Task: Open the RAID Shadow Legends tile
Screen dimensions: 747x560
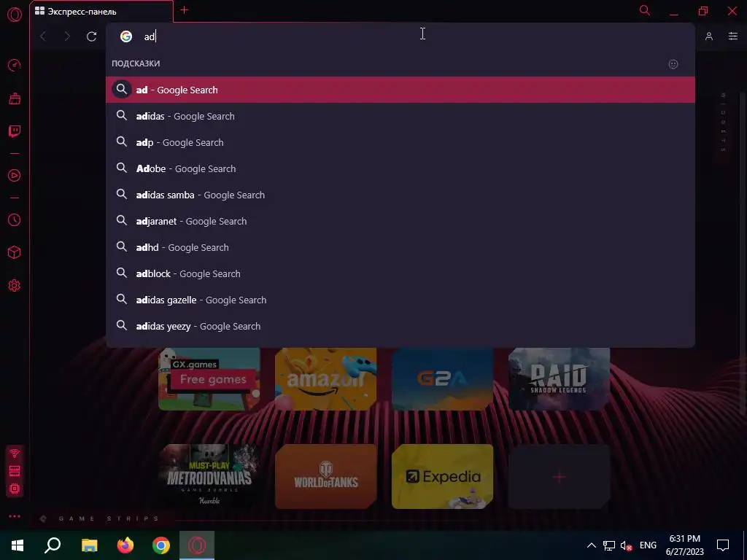Action: 559,379
